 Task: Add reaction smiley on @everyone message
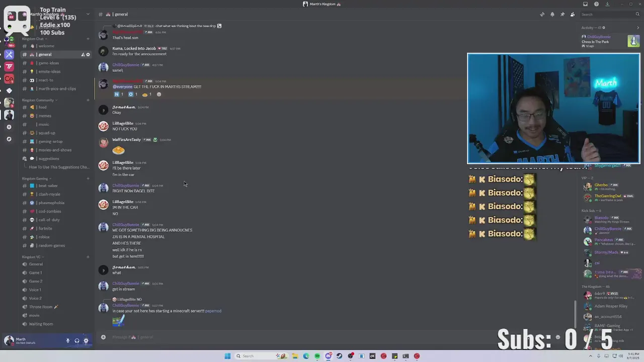coord(159,94)
